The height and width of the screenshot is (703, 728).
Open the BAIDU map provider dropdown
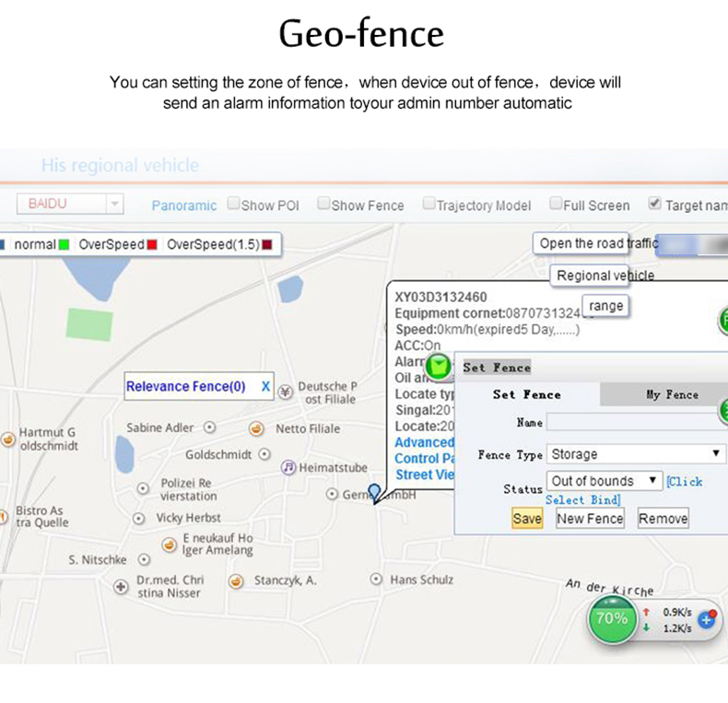pyautogui.click(x=70, y=204)
